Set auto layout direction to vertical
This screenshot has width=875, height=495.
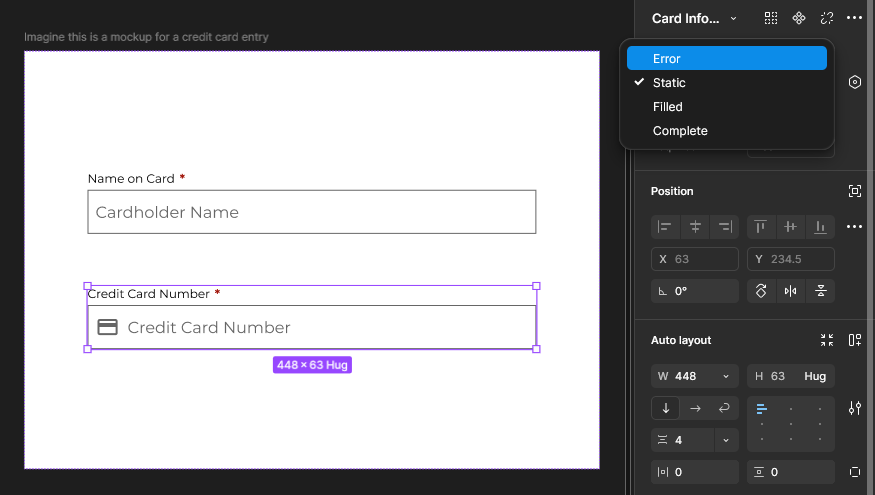click(x=665, y=408)
